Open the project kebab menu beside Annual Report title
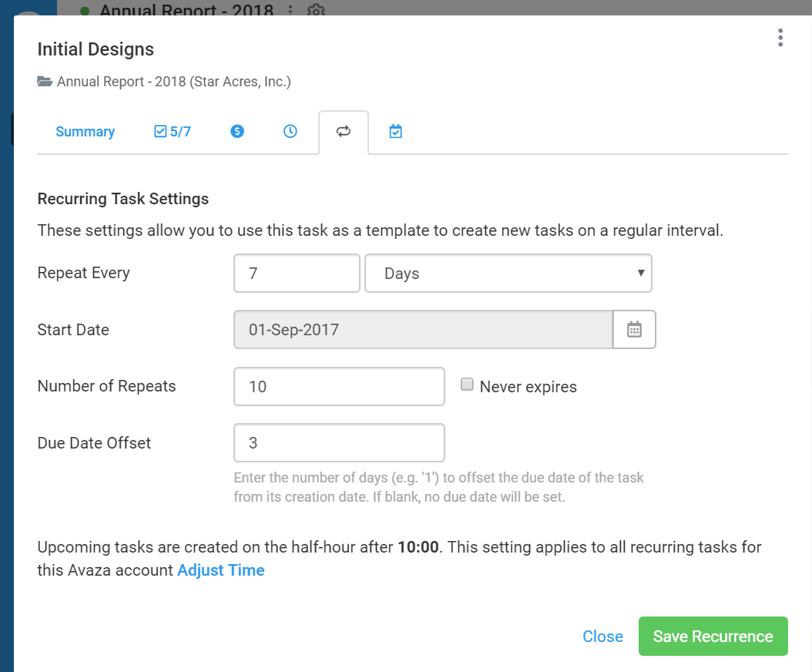Screen dimensions: 812x672 [x=290, y=11]
